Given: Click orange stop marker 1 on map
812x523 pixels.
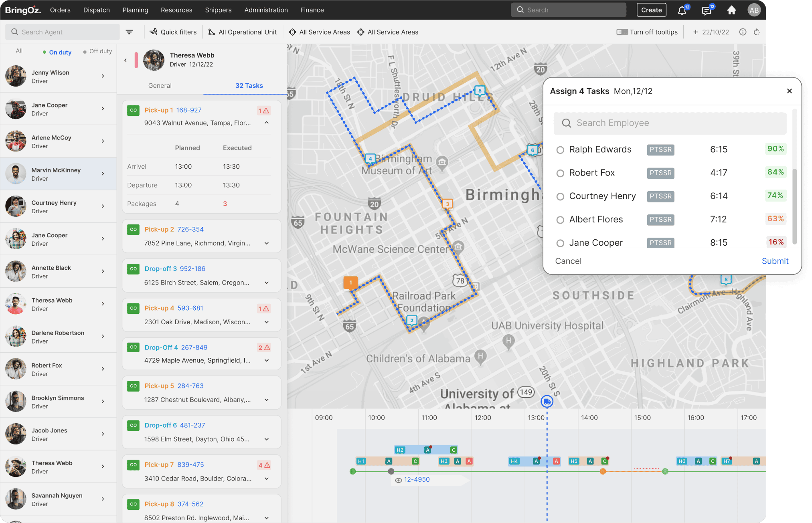Looking at the screenshot, I should point(350,283).
